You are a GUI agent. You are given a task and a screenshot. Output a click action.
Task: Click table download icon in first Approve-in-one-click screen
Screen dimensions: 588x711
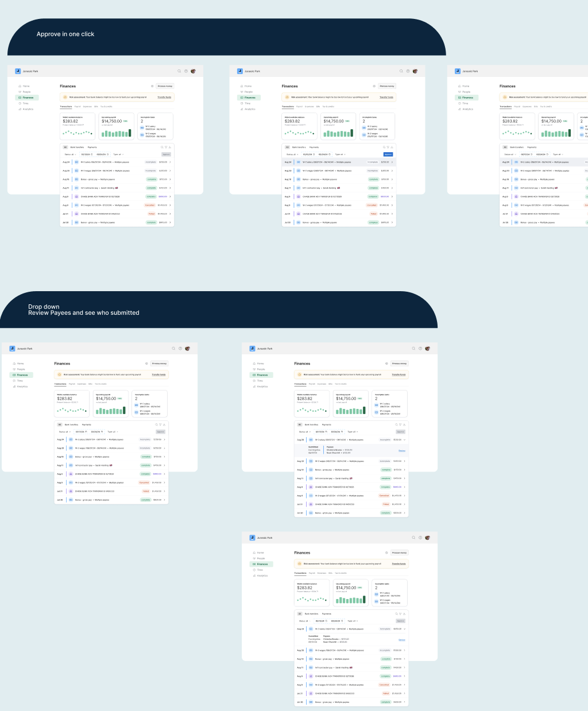coord(170,147)
